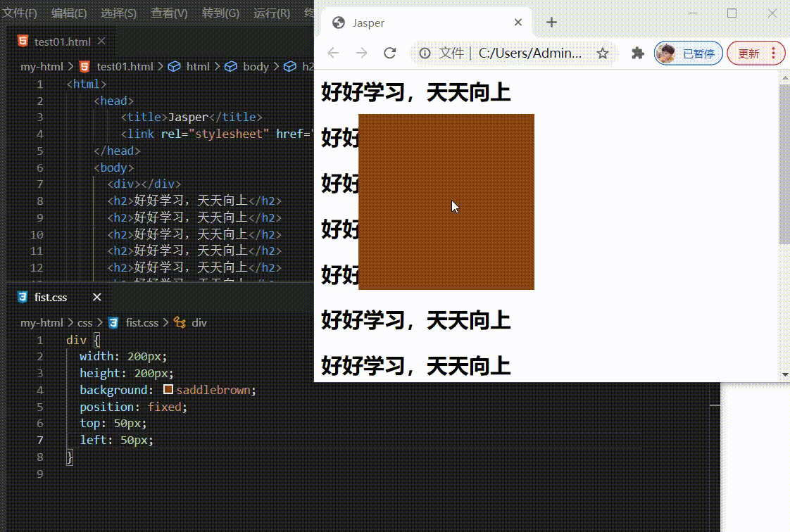The image size is (790, 532).
Task: Click the html cube symbol icon in breadcrumb
Action: 175,66
